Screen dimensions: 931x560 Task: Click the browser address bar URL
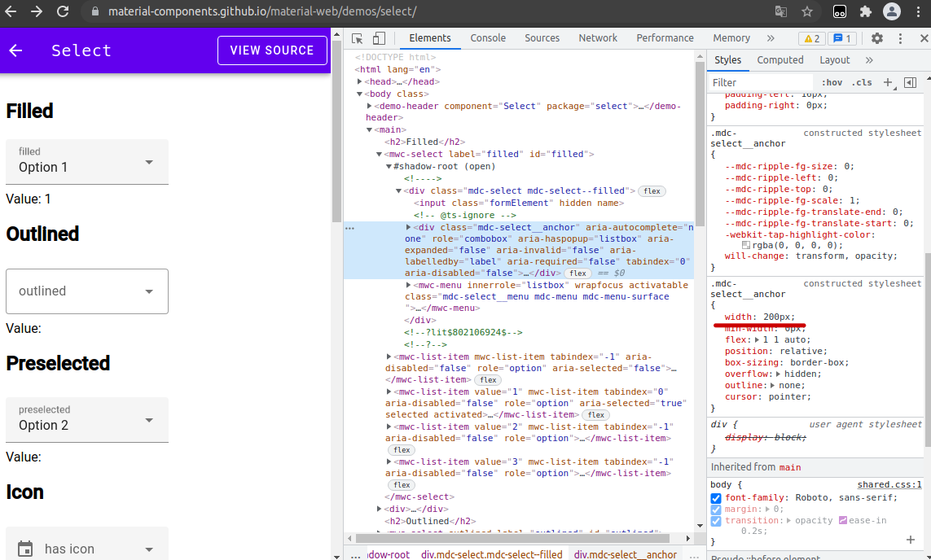click(261, 11)
